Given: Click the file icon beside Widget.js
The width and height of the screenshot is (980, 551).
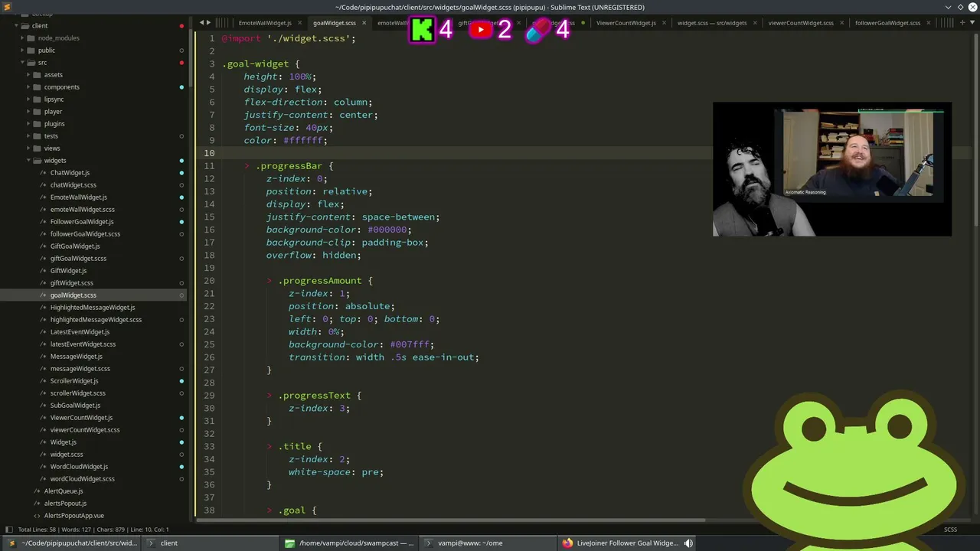Looking at the screenshot, I should [x=43, y=442].
